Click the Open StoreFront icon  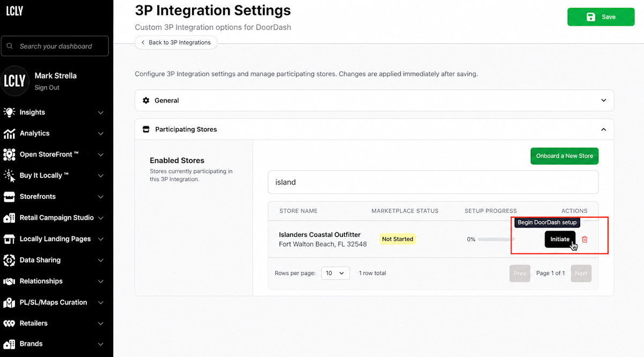pos(9,154)
